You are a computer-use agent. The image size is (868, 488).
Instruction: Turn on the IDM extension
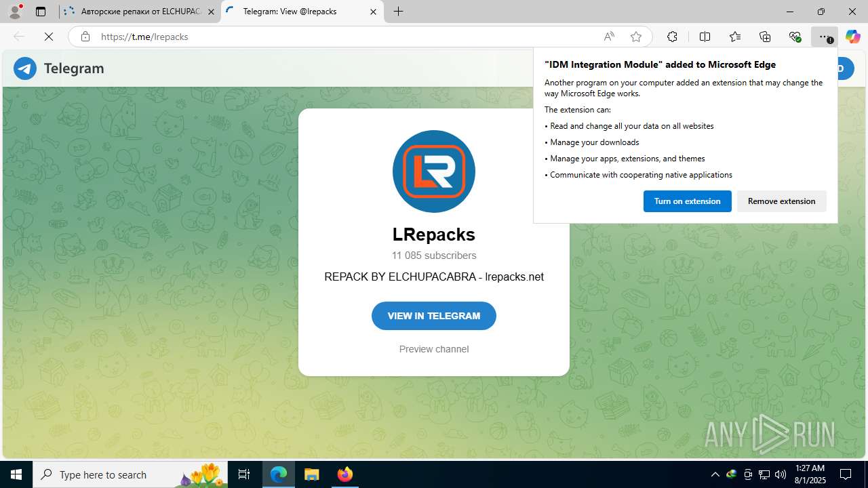pyautogui.click(x=688, y=201)
